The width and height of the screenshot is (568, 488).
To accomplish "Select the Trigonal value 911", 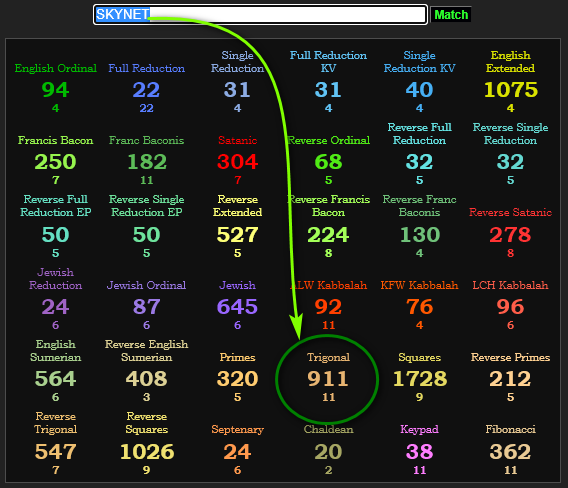I will [x=329, y=379].
